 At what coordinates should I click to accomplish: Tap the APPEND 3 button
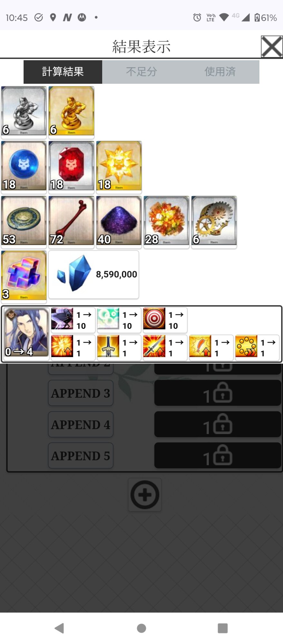(81, 393)
